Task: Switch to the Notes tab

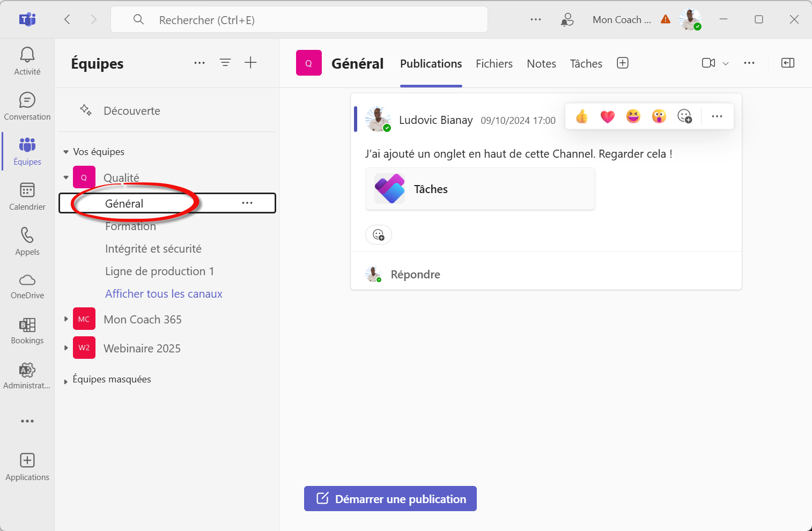Action: [541, 64]
